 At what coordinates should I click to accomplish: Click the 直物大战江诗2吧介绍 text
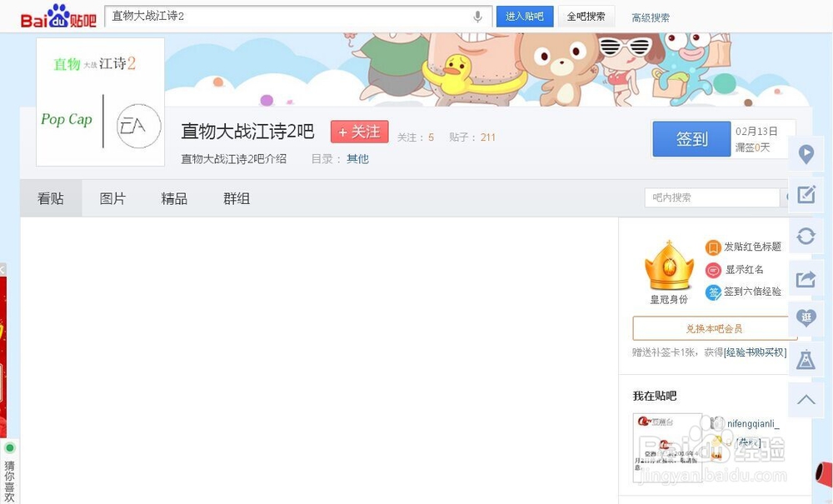(234, 159)
